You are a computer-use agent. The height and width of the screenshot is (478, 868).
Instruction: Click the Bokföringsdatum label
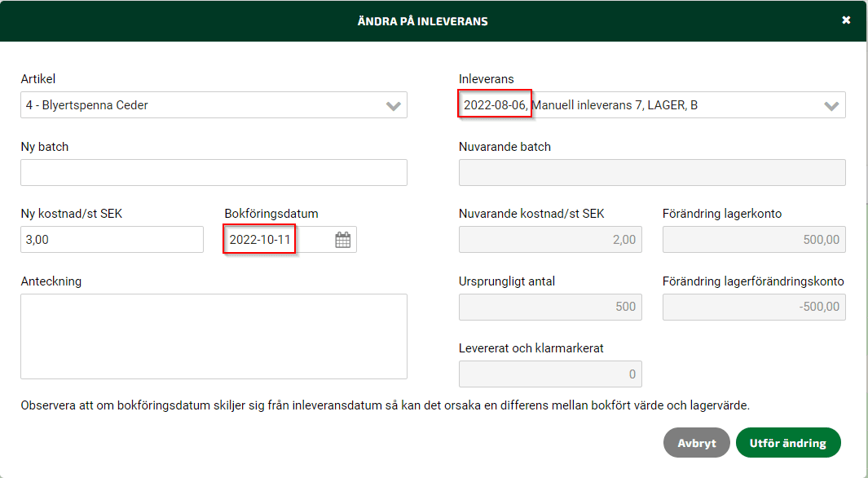(271, 214)
